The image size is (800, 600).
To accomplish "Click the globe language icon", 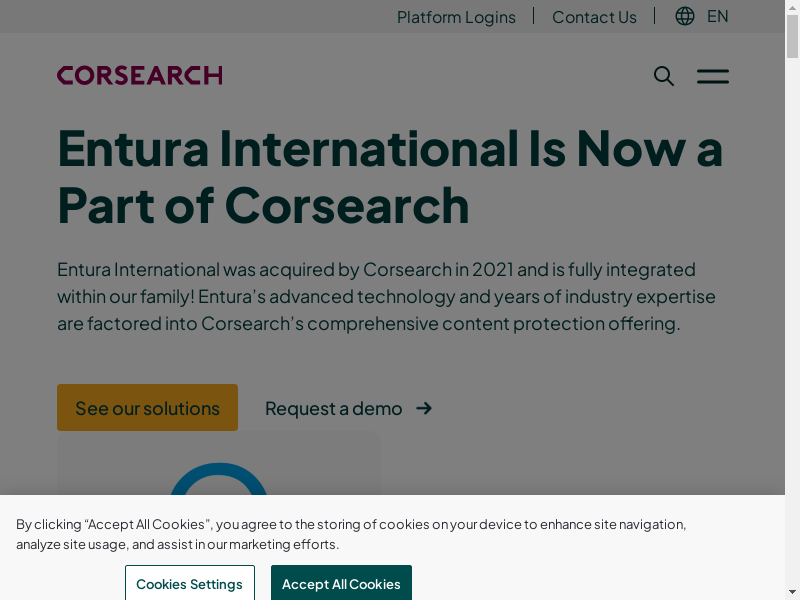I will [x=685, y=16].
